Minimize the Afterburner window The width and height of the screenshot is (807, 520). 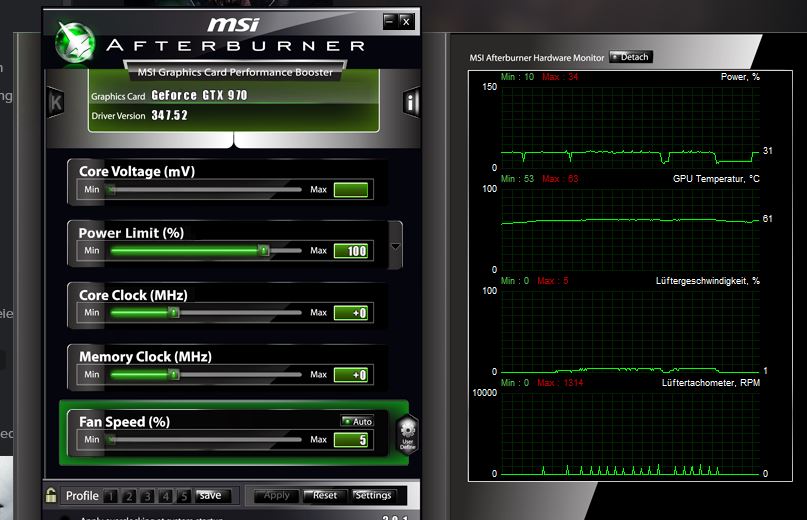point(390,21)
